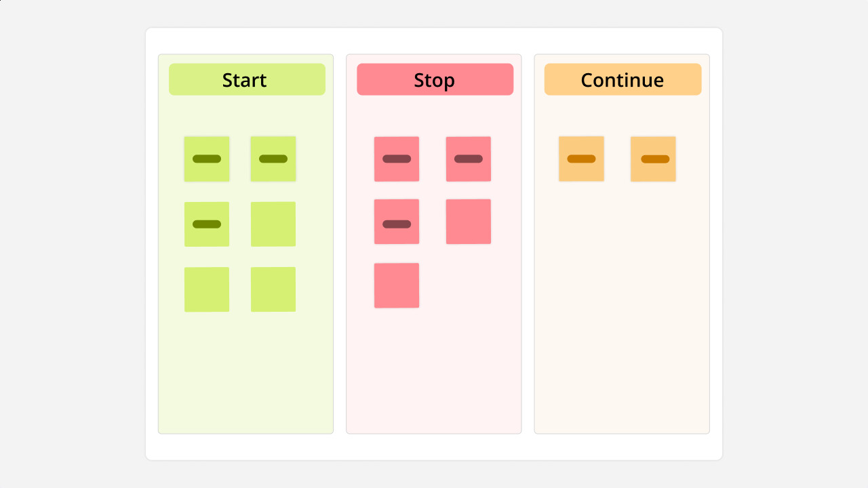This screenshot has width=868, height=488.
Task: Click the blank green note beside it
Action: tap(273, 223)
